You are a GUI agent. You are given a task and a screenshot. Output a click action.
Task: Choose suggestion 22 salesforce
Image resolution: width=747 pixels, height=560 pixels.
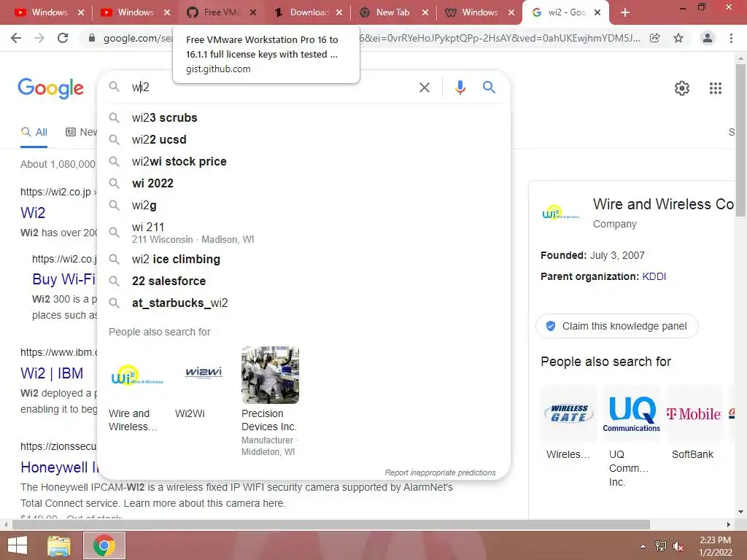pyautogui.click(x=304, y=281)
